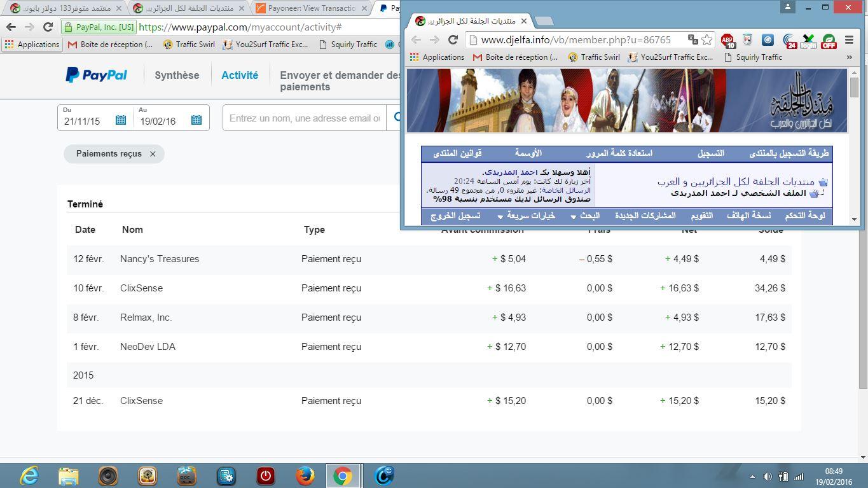
Task: Open التقويم in forum navbar
Action: [701, 216]
